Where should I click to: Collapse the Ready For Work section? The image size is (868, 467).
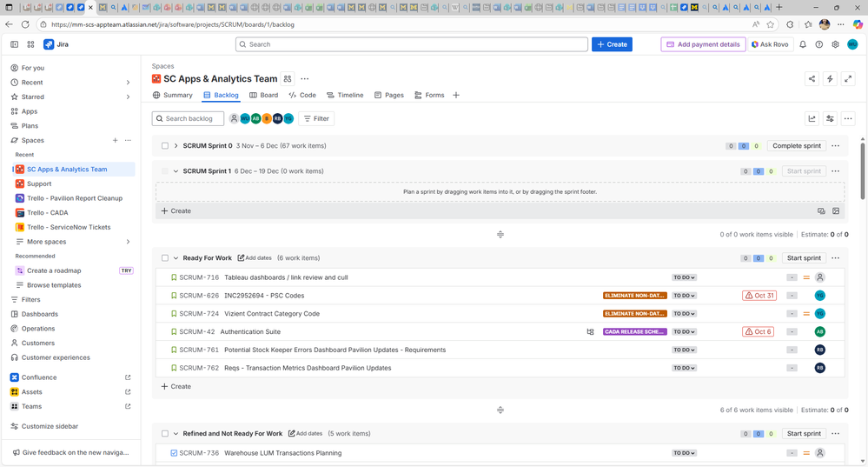(x=176, y=258)
